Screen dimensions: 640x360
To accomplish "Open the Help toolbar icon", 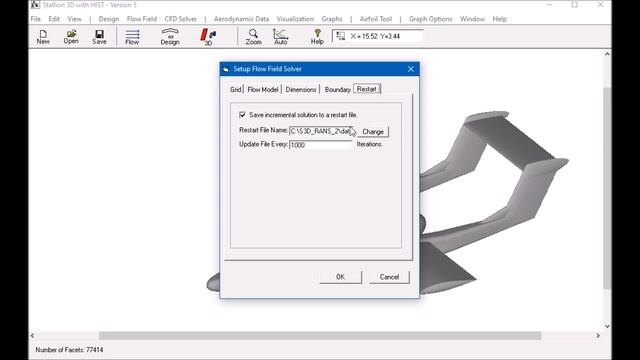I will pos(317,37).
